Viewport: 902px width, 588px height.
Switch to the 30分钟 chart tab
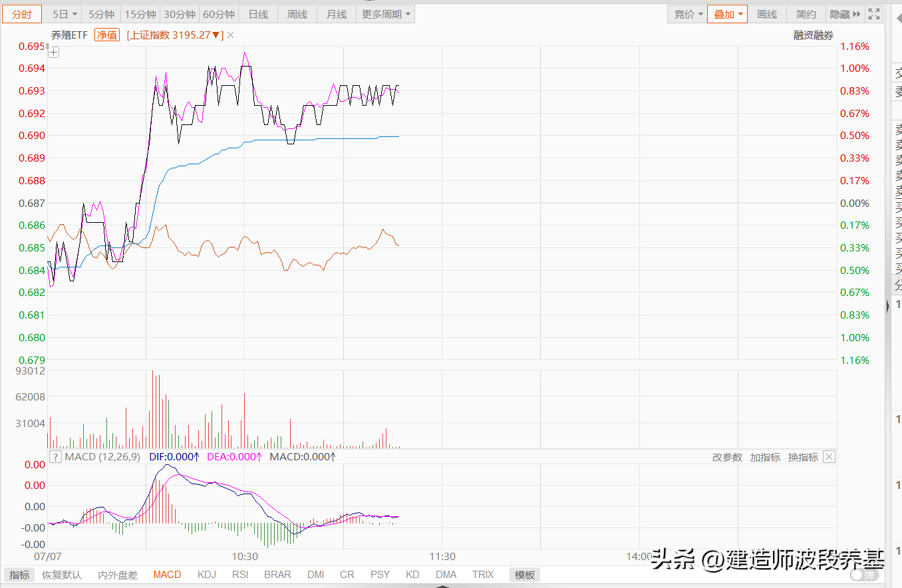coord(180,14)
